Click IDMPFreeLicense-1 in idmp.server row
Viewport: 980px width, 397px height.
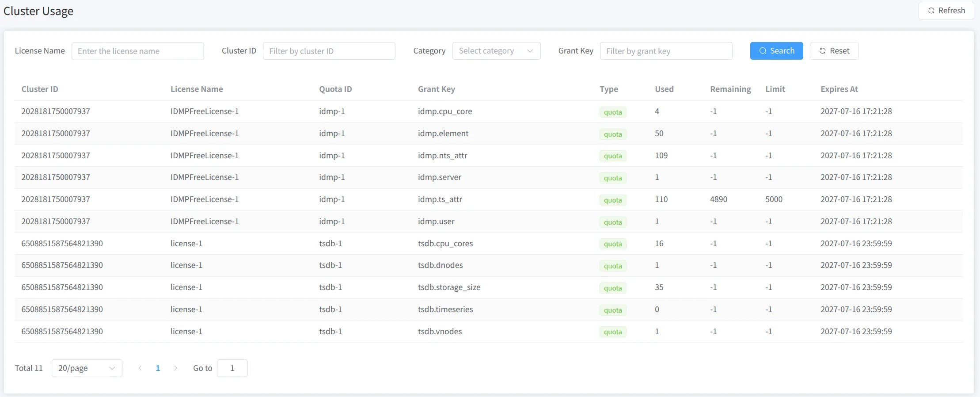(x=205, y=177)
